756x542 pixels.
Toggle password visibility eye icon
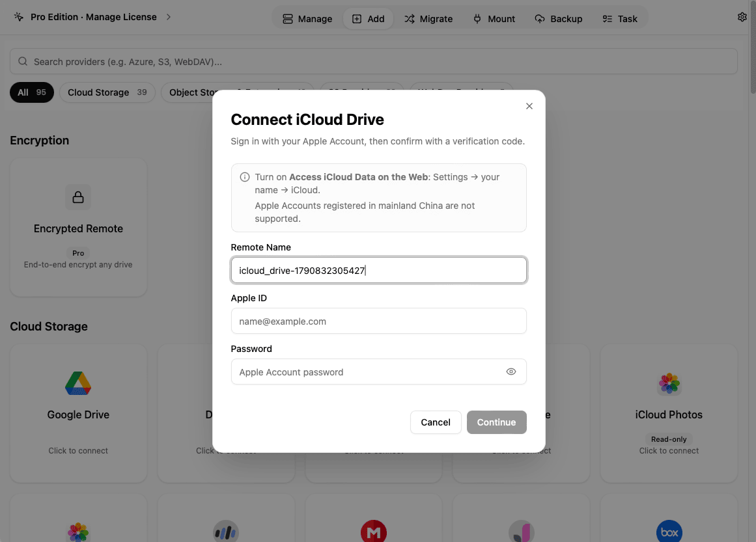point(511,372)
